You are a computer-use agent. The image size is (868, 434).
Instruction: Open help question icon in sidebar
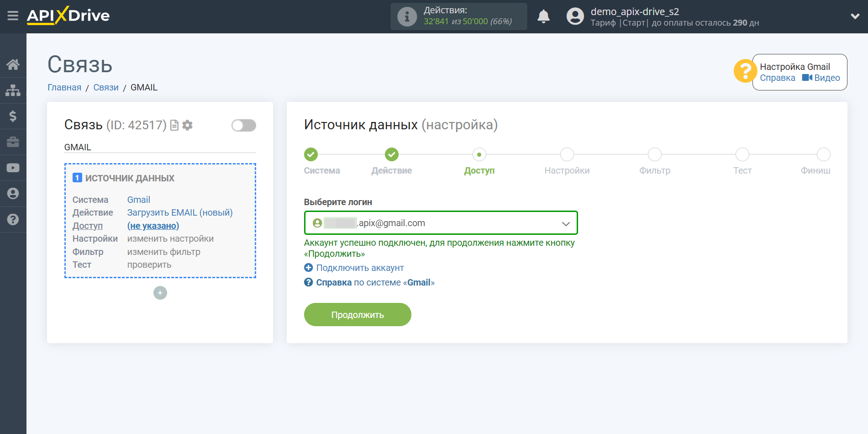click(x=13, y=220)
